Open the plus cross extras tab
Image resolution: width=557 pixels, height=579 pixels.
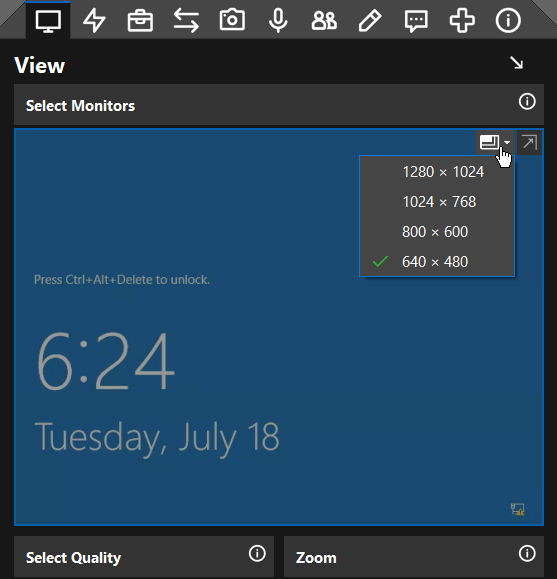click(462, 20)
